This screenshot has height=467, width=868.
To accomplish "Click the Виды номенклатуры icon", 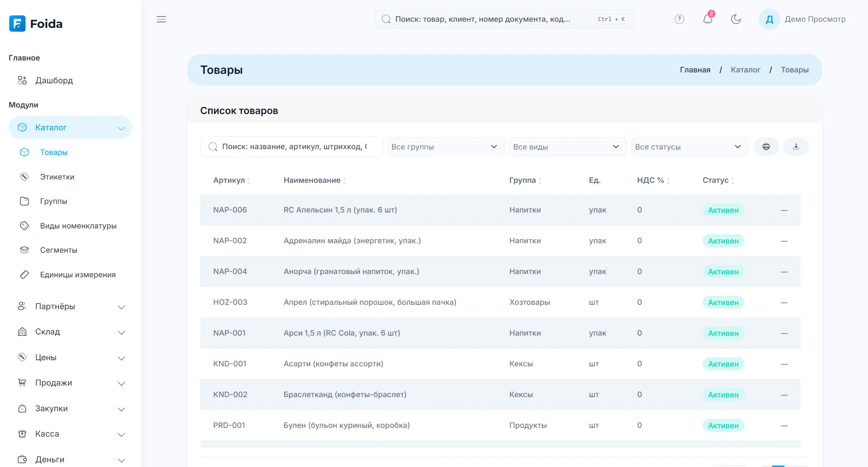I will point(24,226).
